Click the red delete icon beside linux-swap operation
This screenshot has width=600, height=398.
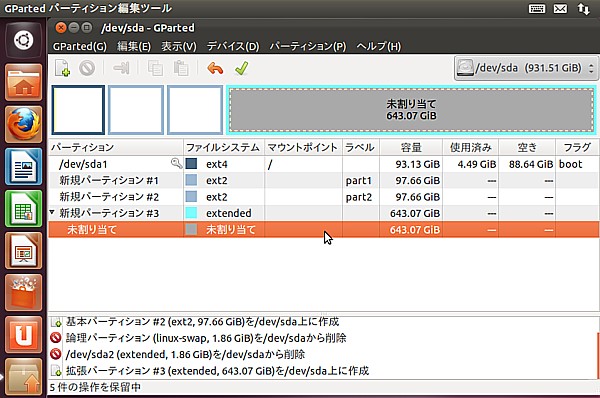(56, 338)
